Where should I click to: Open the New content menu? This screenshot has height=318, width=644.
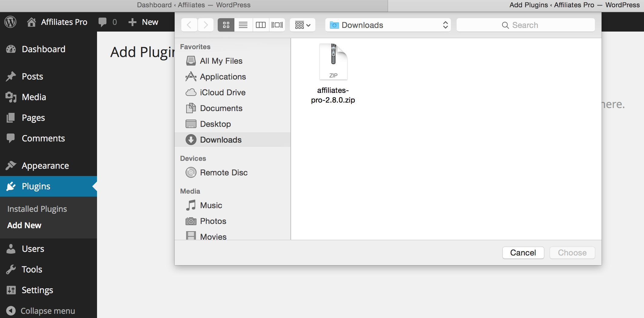[143, 22]
